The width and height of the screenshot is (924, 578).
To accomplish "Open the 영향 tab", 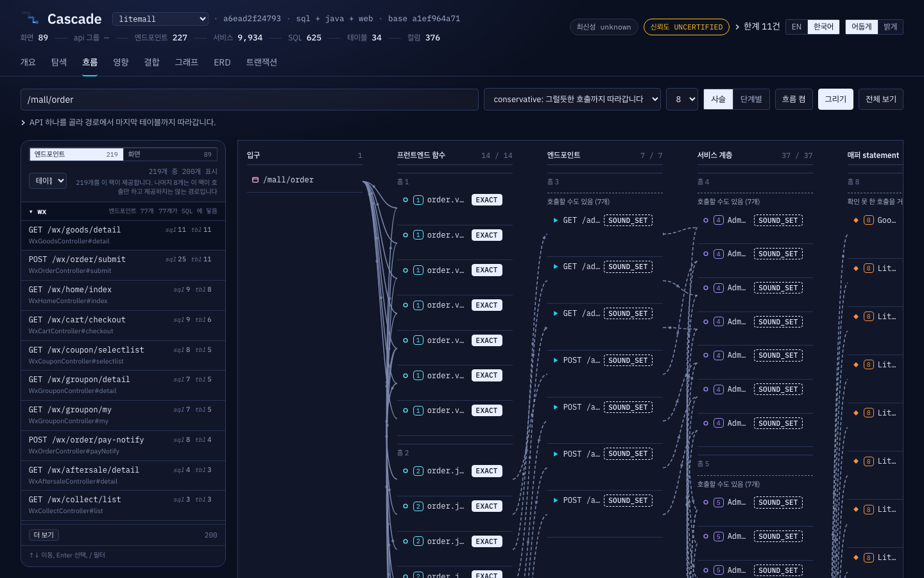I will pyautogui.click(x=121, y=62).
